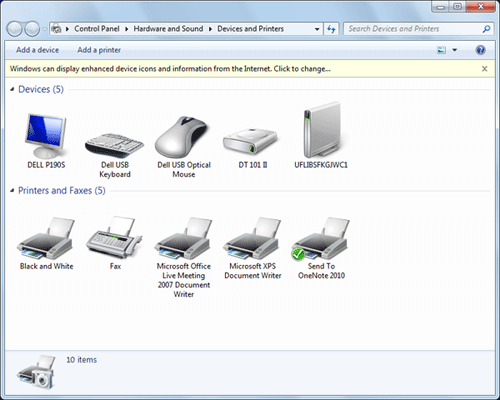Screen dimensions: 500x400
Task: Click the refresh button next to address bar
Action: click(331, 29)
